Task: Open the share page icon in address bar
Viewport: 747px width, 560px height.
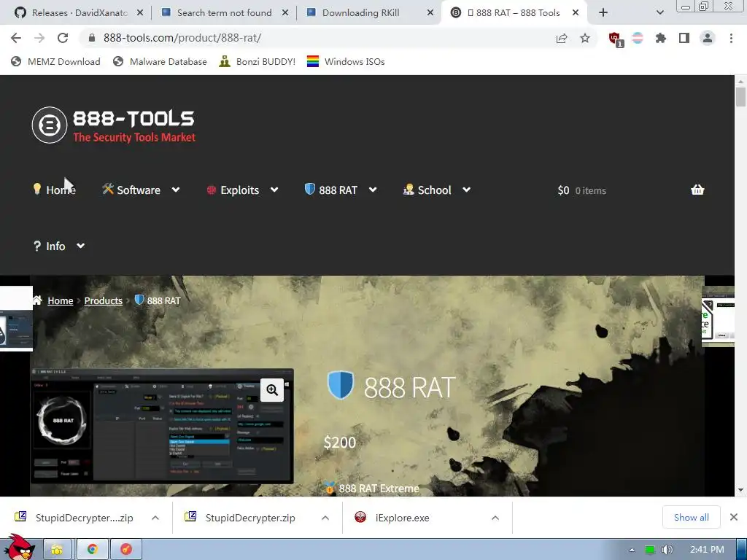Action: tap(562, 38)
